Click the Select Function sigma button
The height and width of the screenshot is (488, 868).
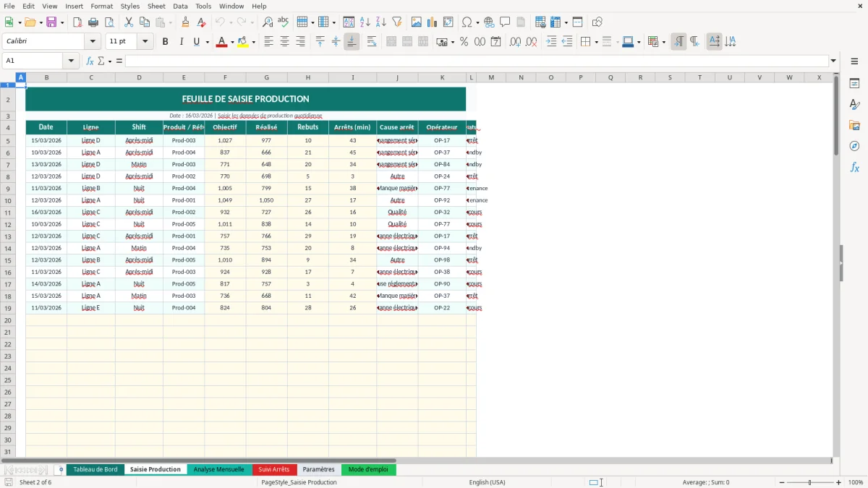click(x=101, y=61)
